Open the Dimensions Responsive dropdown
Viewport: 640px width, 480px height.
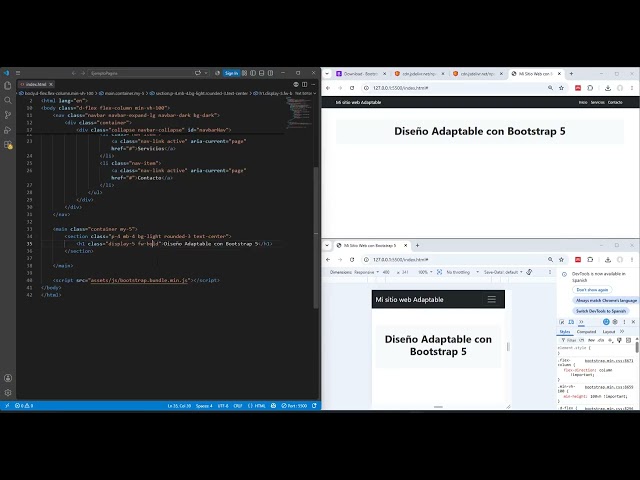tap(354, 272)
